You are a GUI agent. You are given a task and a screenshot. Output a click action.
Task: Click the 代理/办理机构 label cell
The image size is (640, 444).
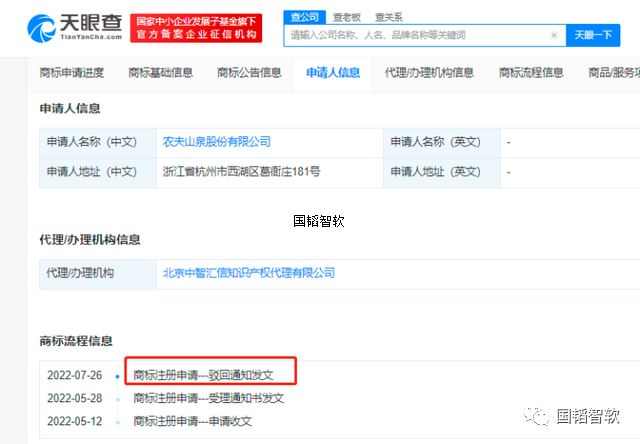pyautogui.click(x=98, y=274)
